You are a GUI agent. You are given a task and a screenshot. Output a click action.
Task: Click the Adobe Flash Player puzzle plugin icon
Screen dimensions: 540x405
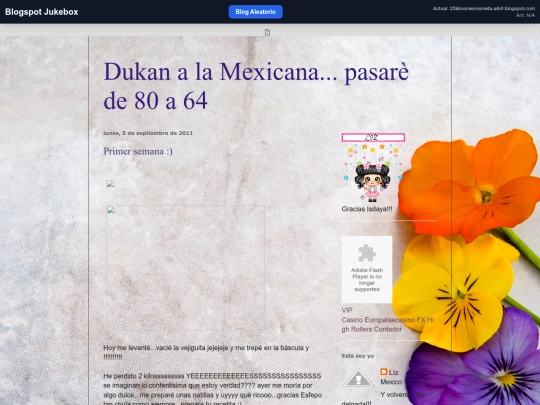367,254
